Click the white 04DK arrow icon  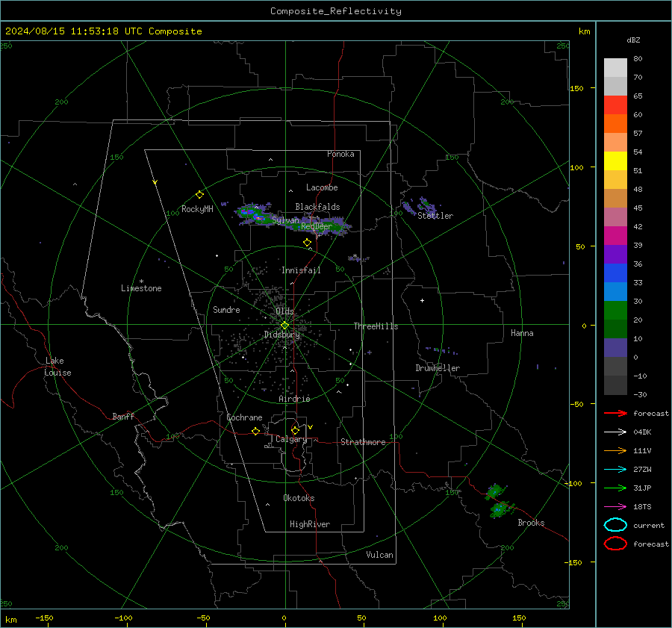coord(615,432)
